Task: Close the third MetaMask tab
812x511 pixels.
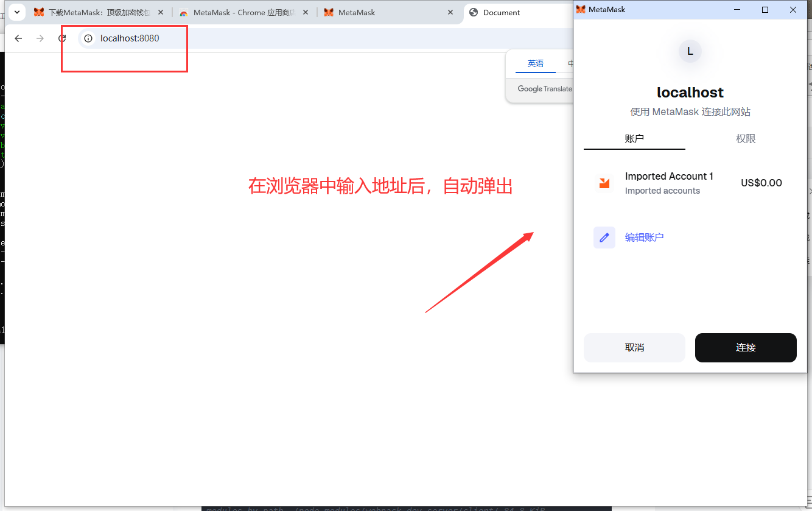Action: [x=450, y=12]
